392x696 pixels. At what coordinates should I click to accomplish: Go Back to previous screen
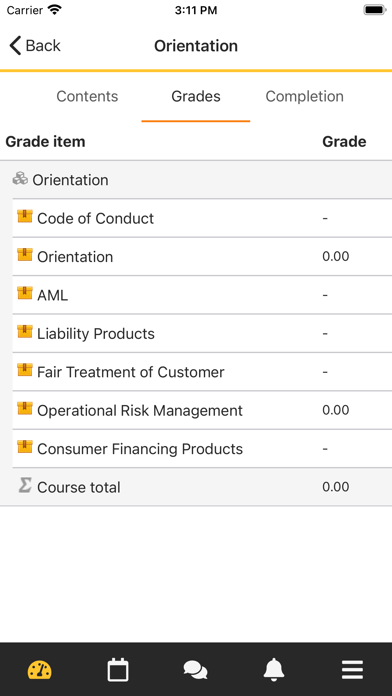pyautogui.click(x=35, y=46)
